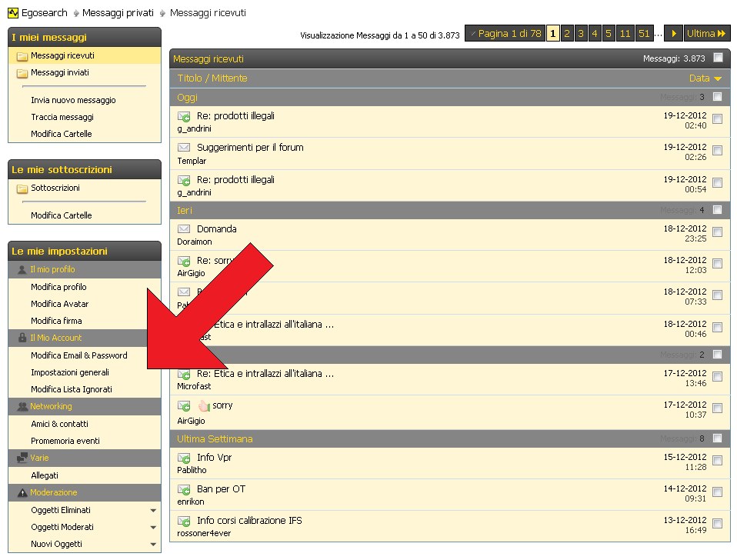Viewport: 737px width, 560px height.
Task: Open the Nuovi Oggetti dropdown arrow
Action: click(153, 545)
